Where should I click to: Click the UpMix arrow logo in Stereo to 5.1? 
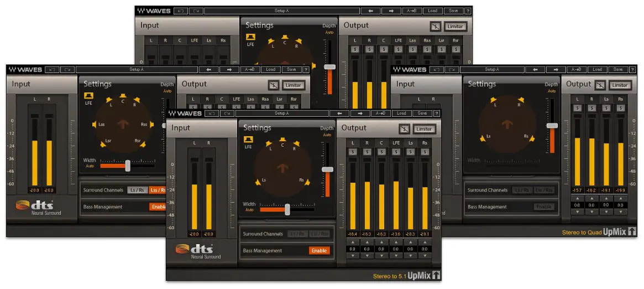tap(437, 275)
